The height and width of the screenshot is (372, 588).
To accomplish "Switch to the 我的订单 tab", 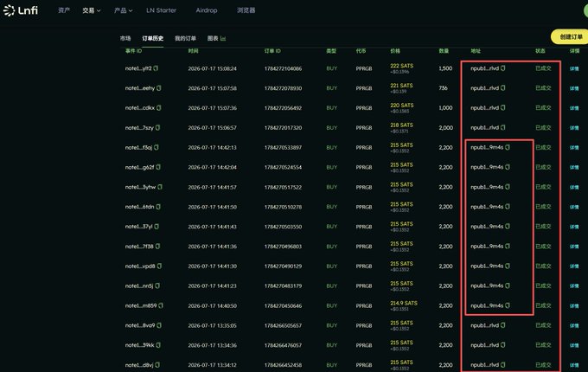I will click(185, 38).
